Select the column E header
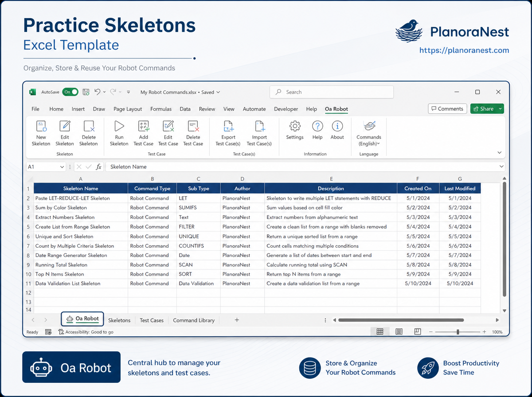 (x=331, y=179)
